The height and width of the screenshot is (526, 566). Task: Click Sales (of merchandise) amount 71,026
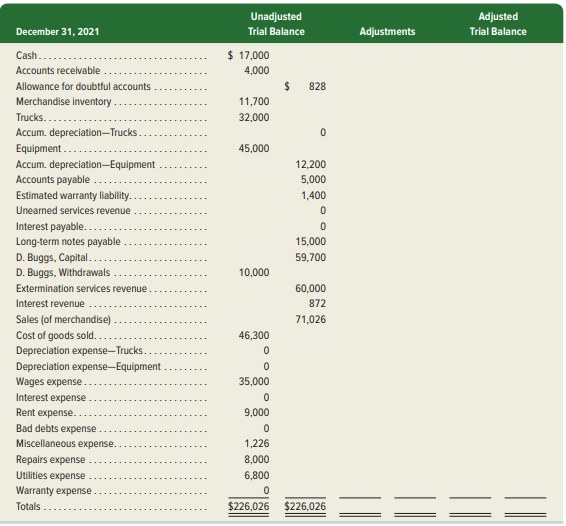310,319
